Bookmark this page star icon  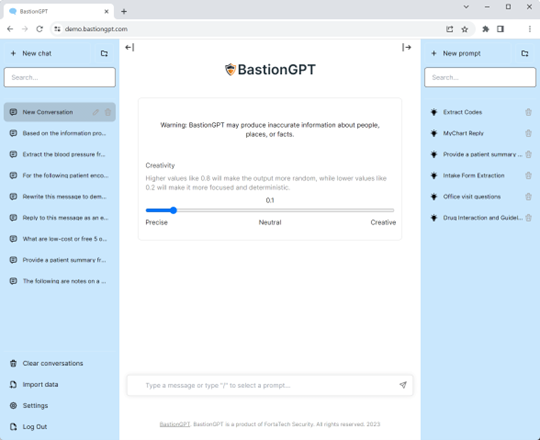(465, 29)
